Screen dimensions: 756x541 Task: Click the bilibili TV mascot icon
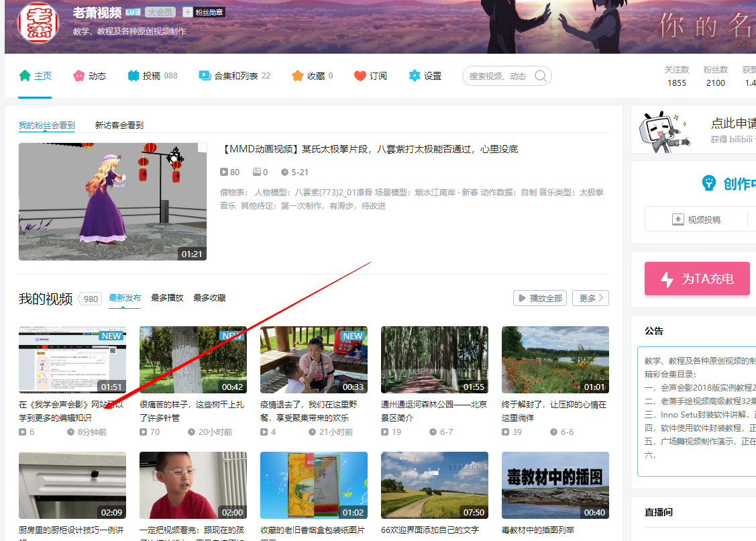click(664, 132)
